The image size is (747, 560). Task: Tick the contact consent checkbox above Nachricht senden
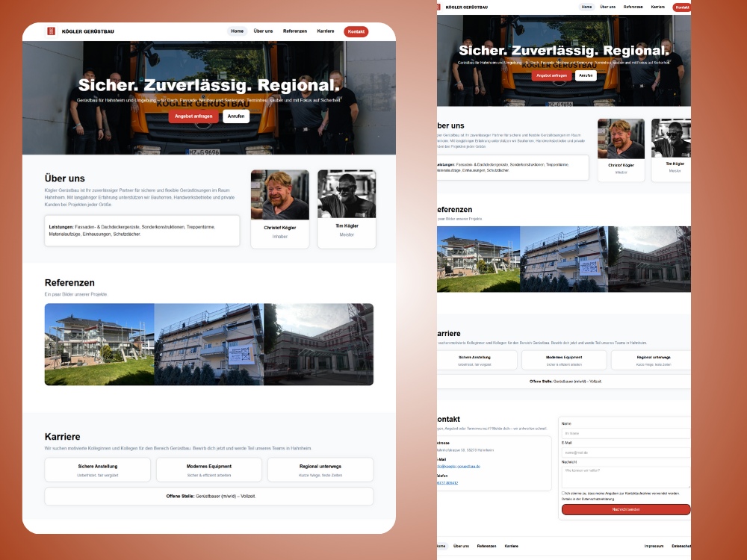tap(563, 494)
